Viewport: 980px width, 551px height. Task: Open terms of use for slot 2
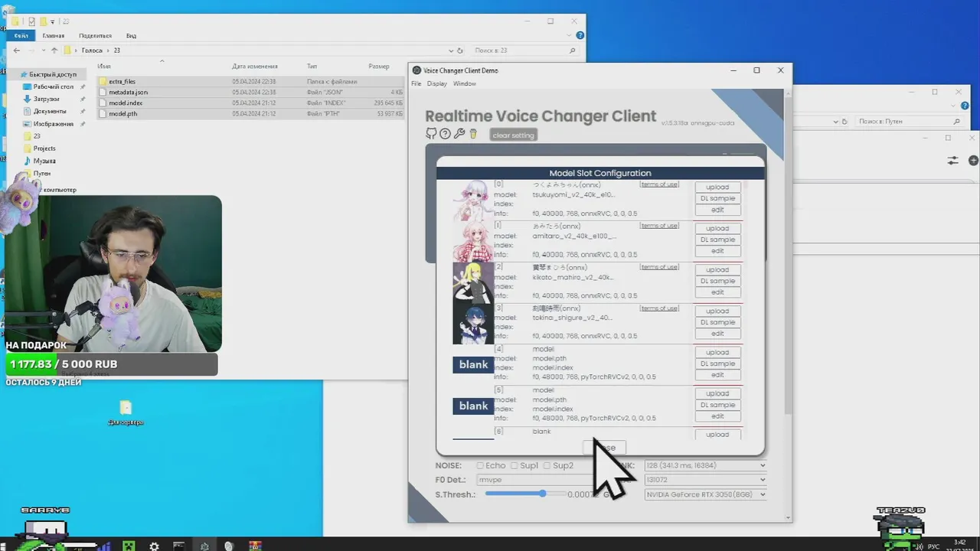tap(659, 267)
